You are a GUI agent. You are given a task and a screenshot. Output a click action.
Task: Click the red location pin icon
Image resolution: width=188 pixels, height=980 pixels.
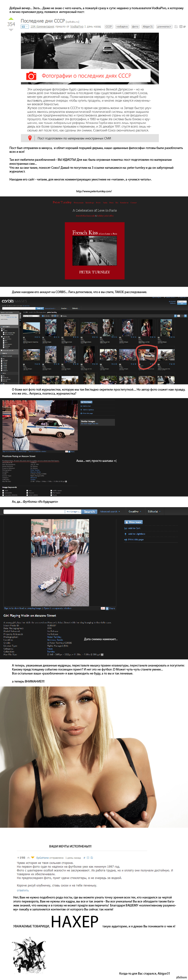coord(30,138)
